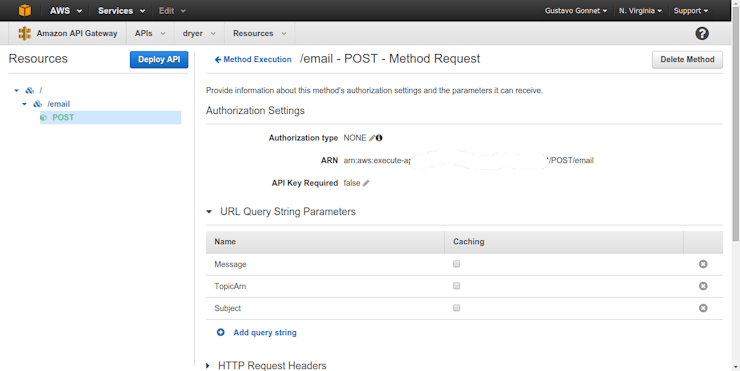Image resolution: width=740 pixels, height=371 pixels.
Task: Enable caching for Message parameter
Action: [456, 264]
